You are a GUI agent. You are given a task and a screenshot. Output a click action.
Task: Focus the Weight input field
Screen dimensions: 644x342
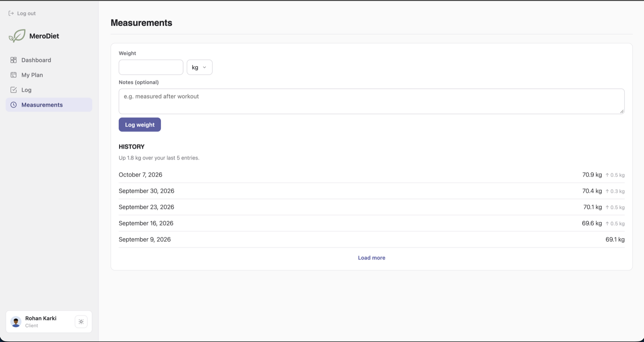(151, 67)
